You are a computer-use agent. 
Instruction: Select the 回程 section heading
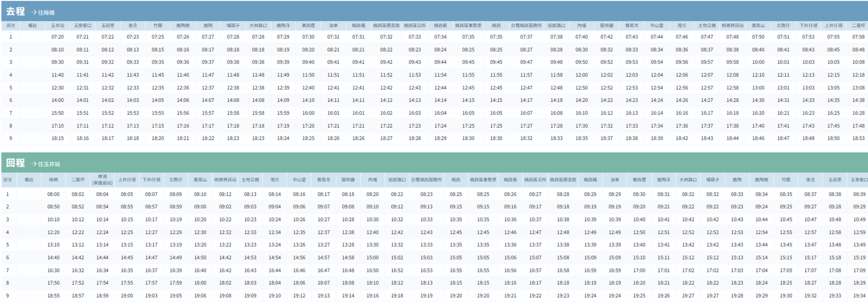[x=15, y=163]
